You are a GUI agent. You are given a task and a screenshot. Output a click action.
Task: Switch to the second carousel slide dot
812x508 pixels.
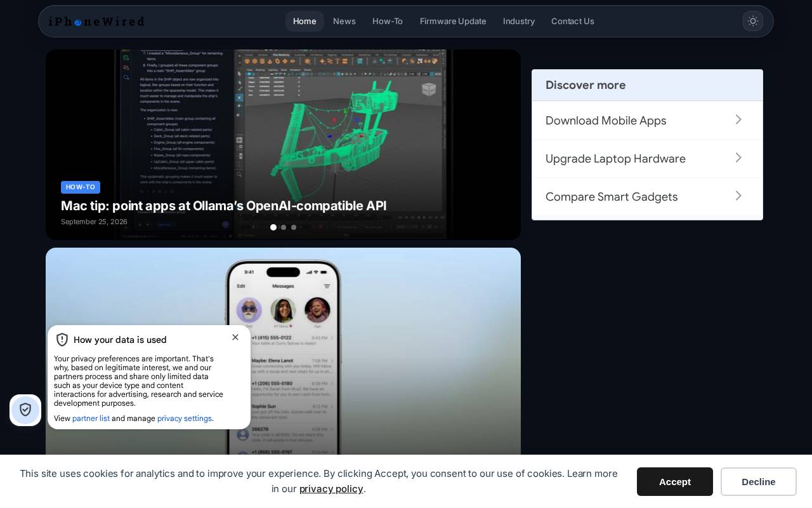coord(284,227)
